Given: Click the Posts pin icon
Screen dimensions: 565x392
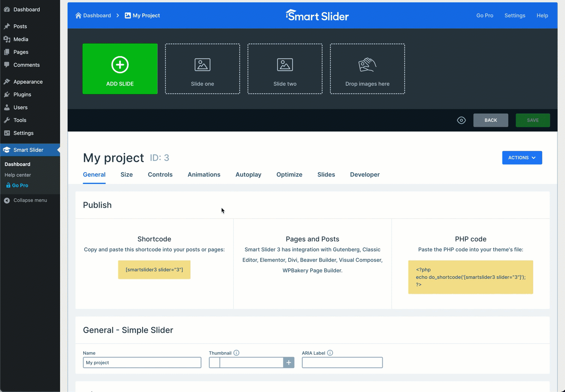Looking at the screenshot, I should (7, 26).
